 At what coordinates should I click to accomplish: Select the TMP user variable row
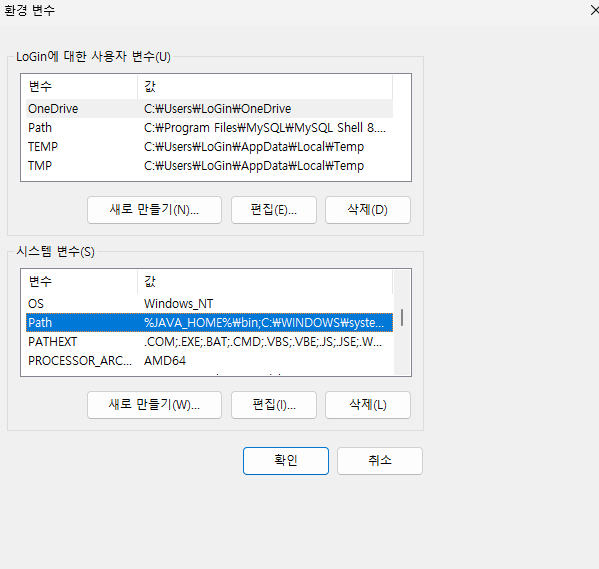point(209,166)
